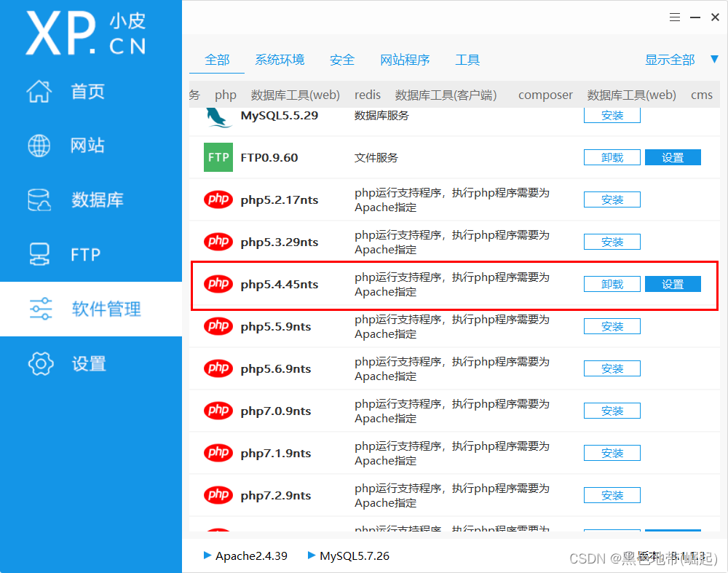728x573 pixels.
Task: Click the 文件服务 description text
Action: 376,158
